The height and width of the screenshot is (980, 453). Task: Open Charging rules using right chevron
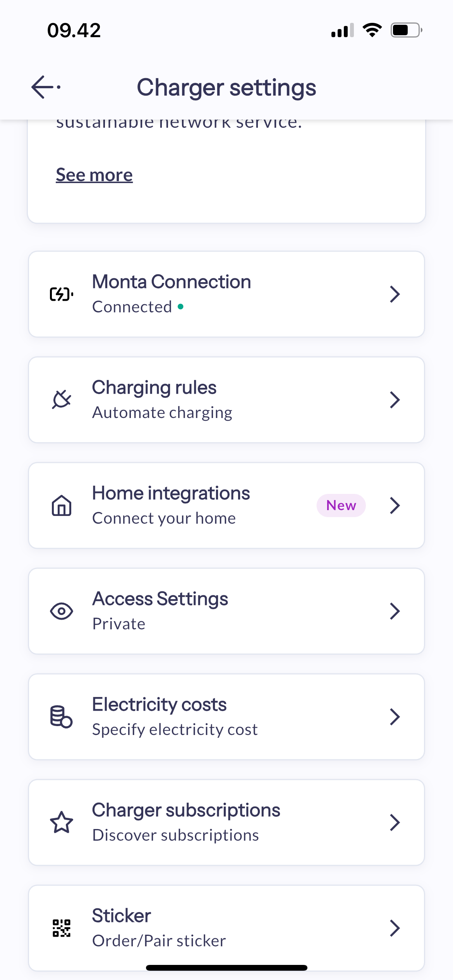click(395, 400)
